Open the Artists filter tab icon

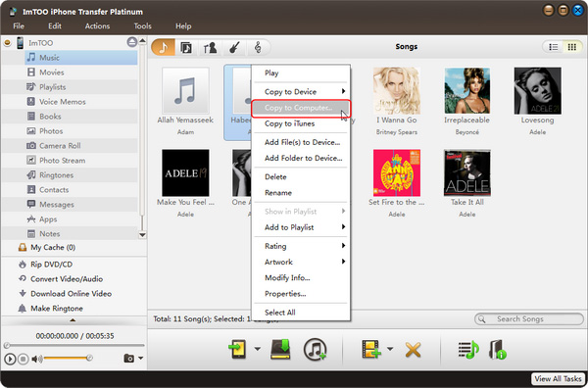(x=211, y=48)
